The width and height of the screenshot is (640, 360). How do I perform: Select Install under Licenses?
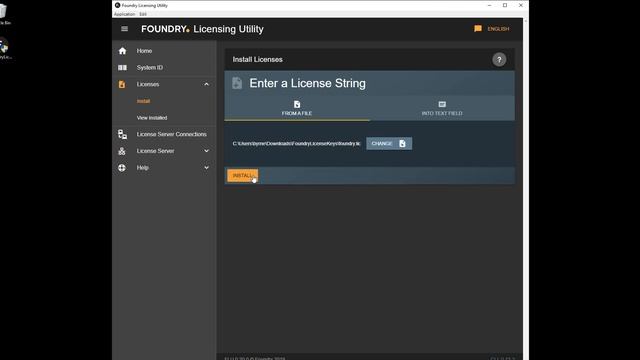[x=143, y=101]
